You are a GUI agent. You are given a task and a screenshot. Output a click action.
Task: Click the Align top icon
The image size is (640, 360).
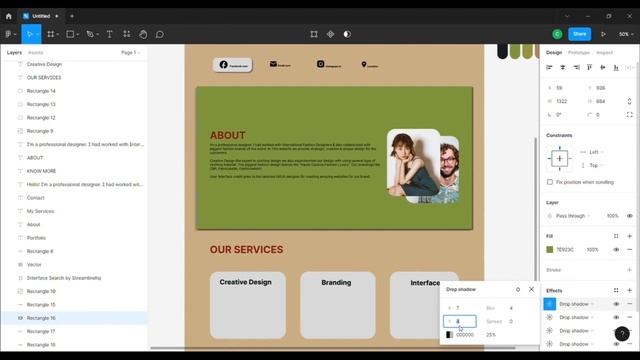point(589,67)
